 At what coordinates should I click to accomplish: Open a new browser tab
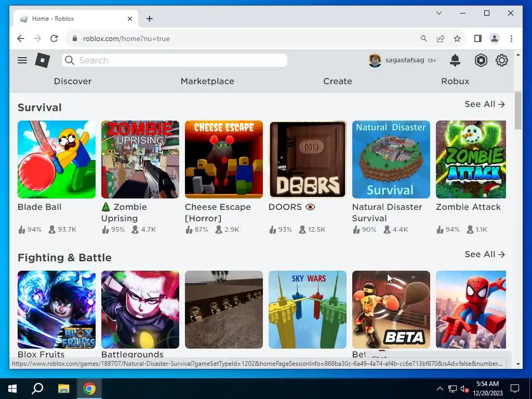point(150,19)
